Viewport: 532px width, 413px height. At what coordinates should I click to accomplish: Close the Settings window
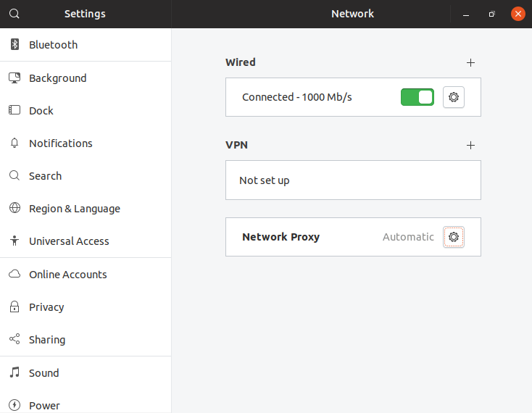(518, 14)
